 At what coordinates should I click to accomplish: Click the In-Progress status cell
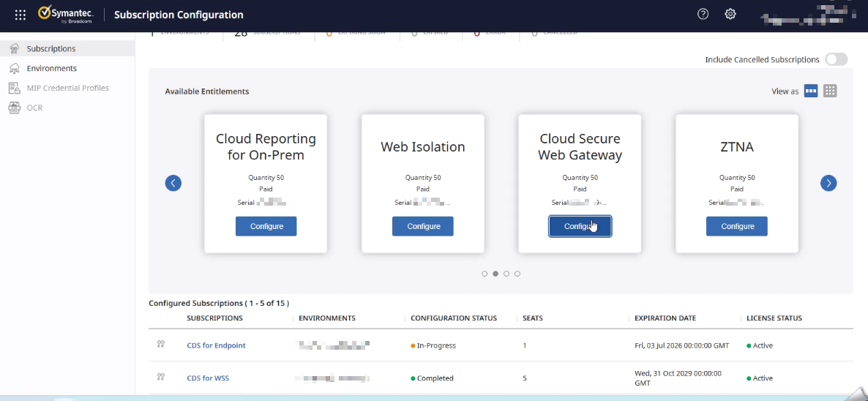[x=433, y=345]
